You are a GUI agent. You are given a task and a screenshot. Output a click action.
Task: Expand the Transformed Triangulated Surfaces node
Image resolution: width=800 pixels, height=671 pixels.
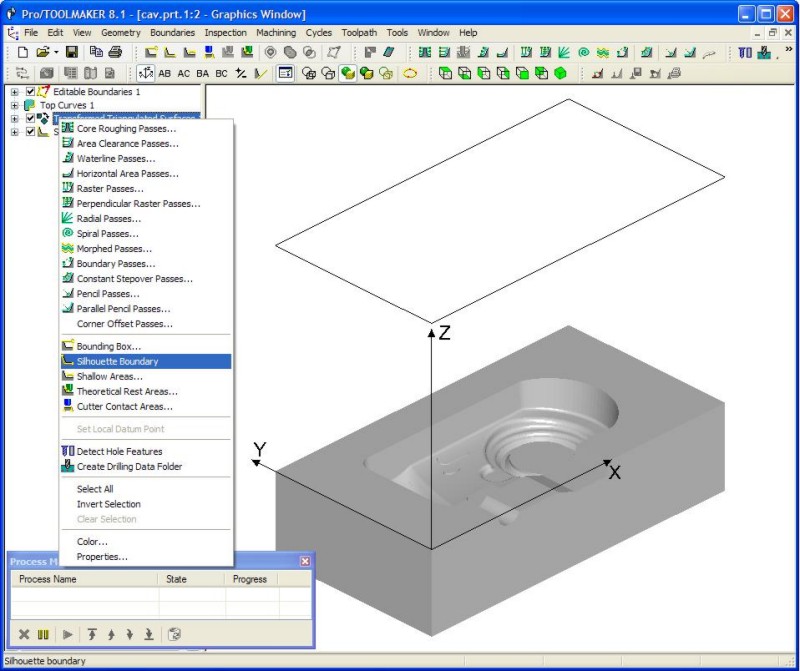click(x=15, y=118)
